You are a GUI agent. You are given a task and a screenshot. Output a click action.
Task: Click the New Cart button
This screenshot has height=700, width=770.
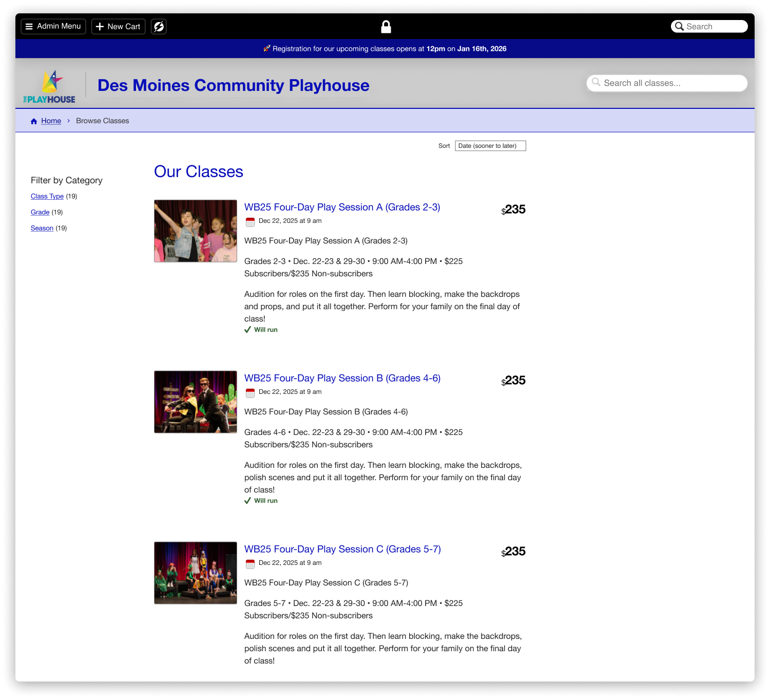click(118, 26)
